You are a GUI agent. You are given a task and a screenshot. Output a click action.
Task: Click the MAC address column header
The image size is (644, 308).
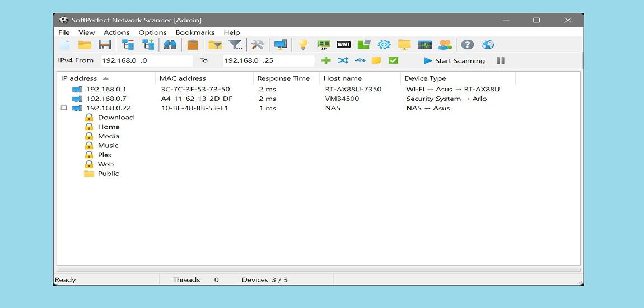[x=204, y=78]
